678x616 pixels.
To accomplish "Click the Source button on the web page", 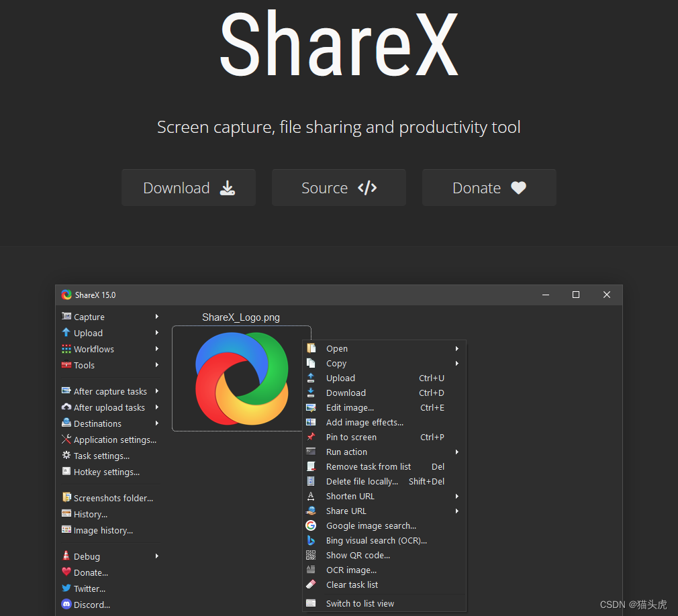I will 339,188.
